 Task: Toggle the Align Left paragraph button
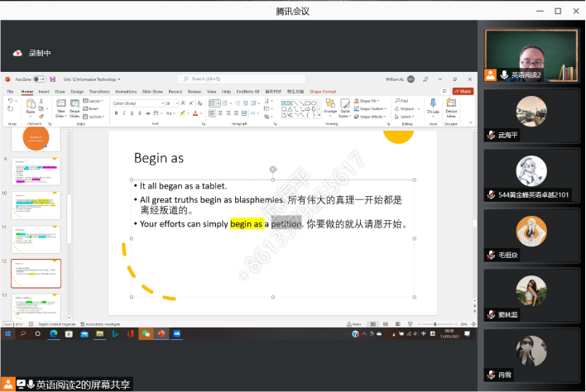click(212, 113)
